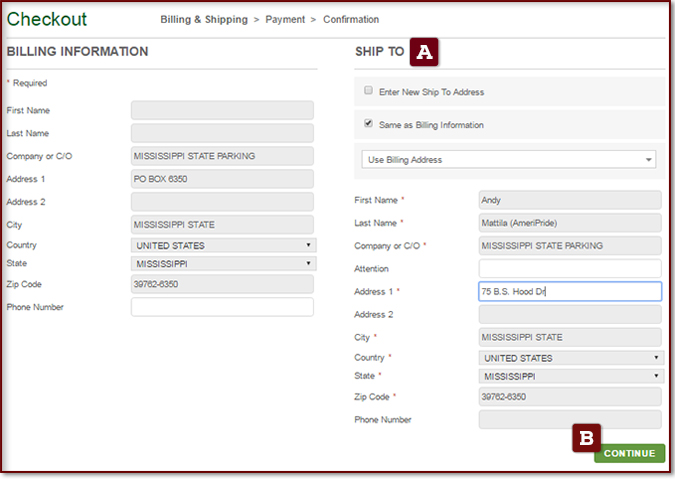Image resolution: width=675 pixels, height=480 pixels.
Task: Open the Ship To Country dropdown
Action: click(570, 357)
